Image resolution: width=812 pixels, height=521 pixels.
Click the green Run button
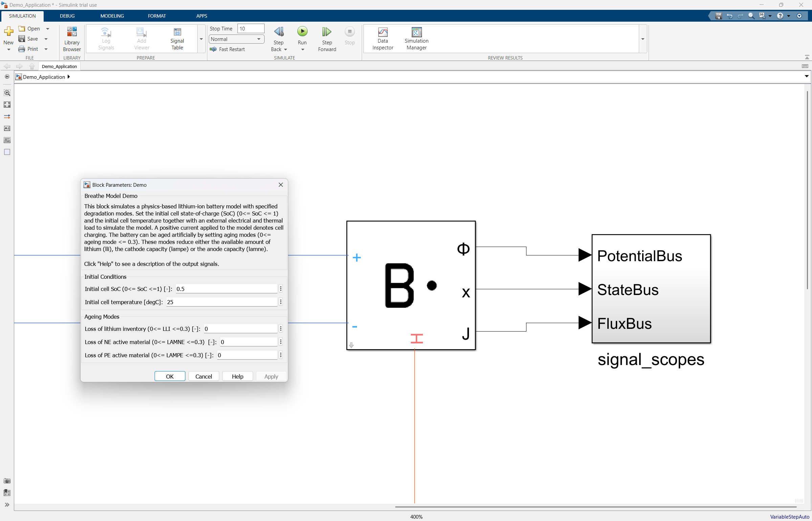click(x=302, y=31)
